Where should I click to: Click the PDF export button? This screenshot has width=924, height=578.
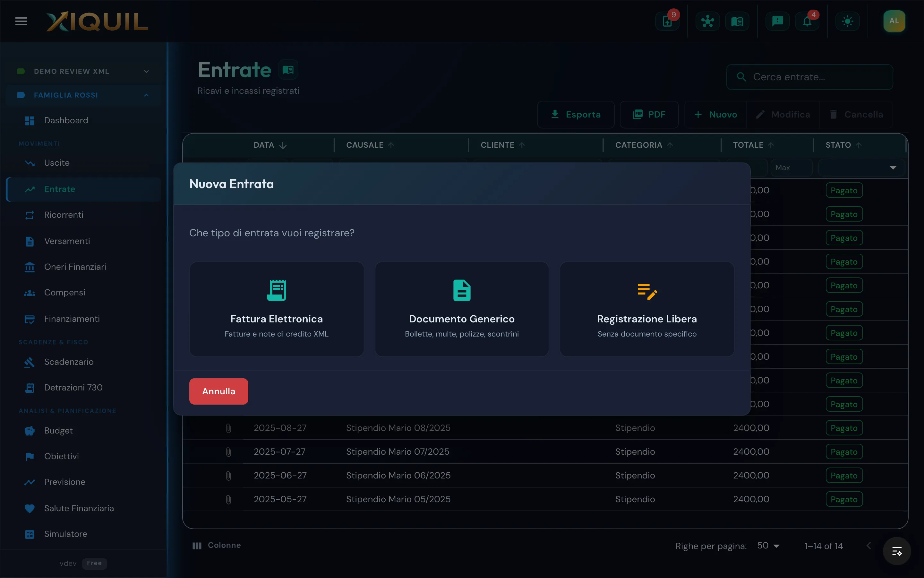tap(649, 114)
